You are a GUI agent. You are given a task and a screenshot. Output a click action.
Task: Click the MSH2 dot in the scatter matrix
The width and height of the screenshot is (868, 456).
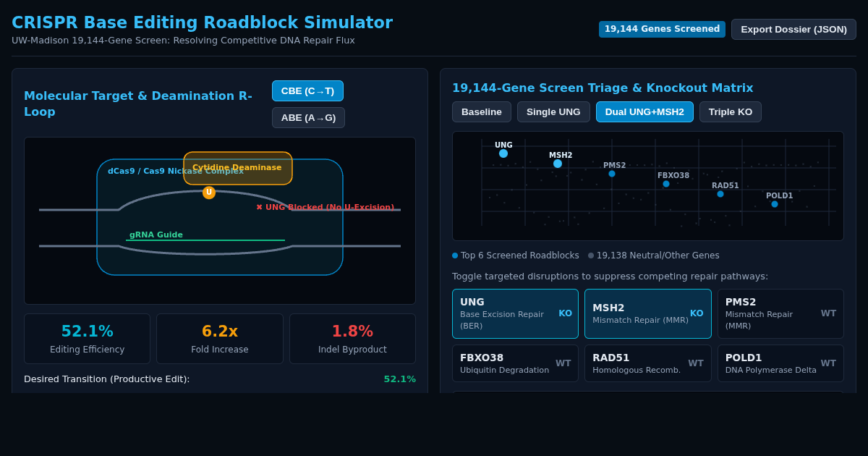(x=558, y=164)
